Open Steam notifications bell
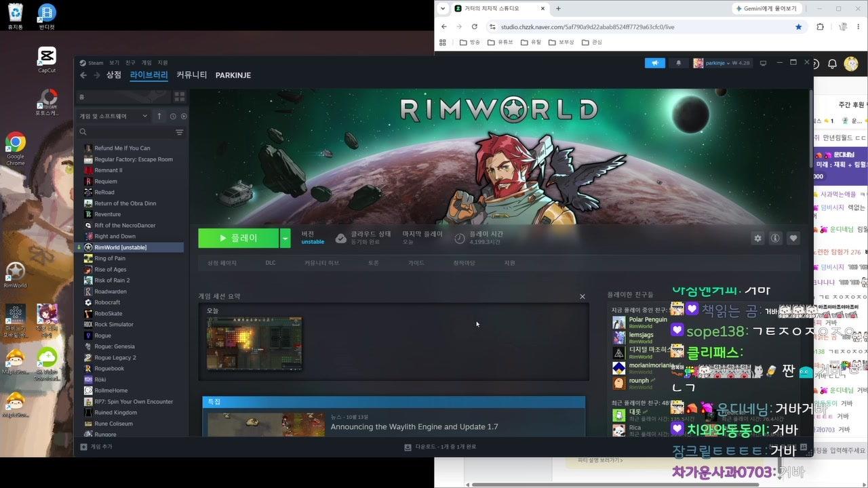 point(679,63)
